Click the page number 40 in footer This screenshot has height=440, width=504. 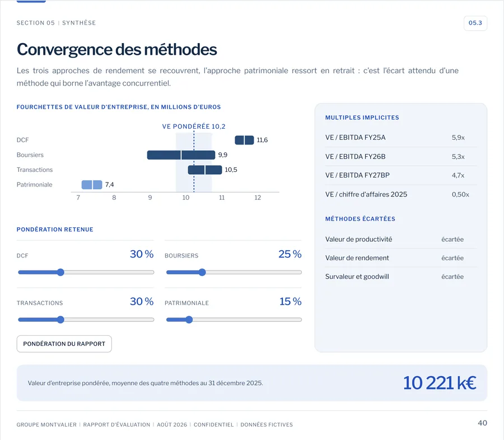483,423
